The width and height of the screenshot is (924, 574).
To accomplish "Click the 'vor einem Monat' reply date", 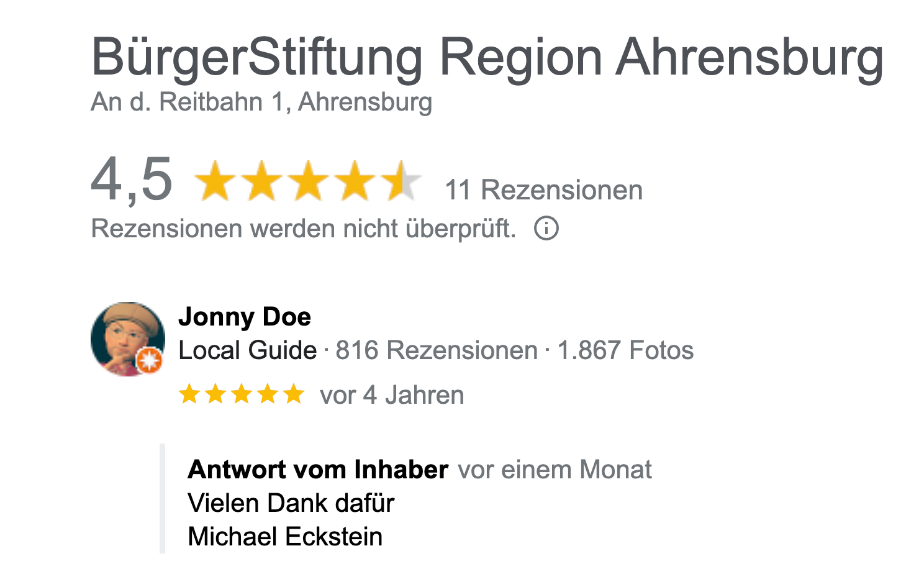I will [x=555, y=470].
